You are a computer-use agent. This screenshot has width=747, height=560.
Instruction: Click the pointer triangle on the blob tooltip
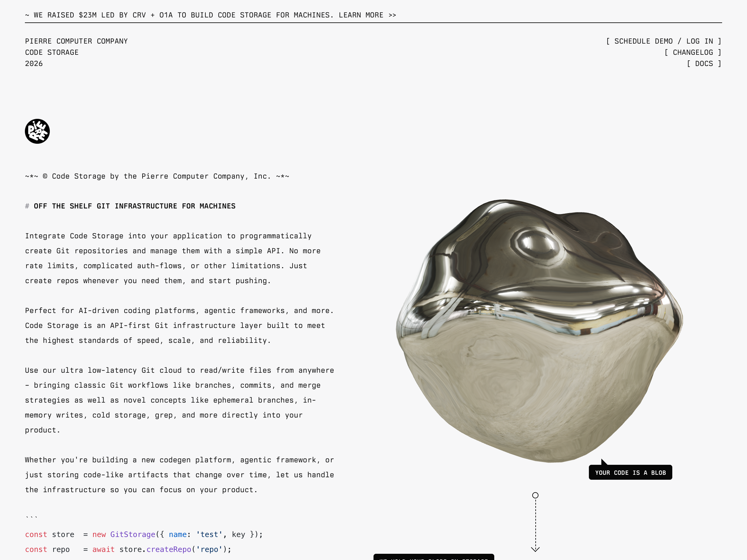click(604, 462)
